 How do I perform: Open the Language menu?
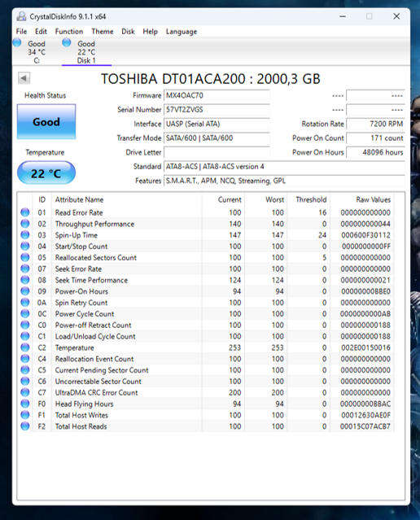click(182, 32)
